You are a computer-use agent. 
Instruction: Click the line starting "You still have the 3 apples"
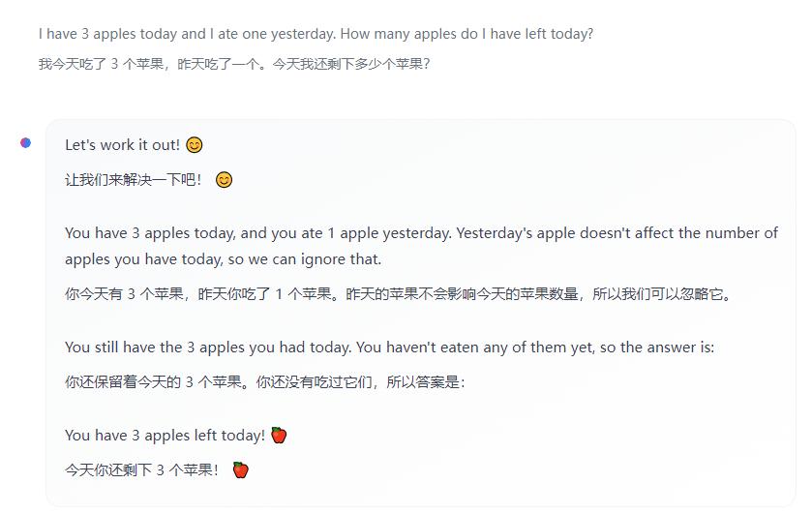(x=389, y=347)
